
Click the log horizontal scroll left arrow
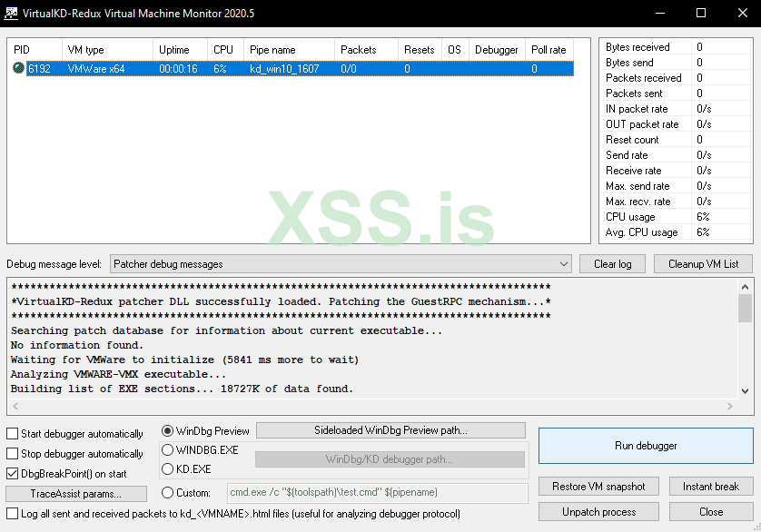pos(15,407)
